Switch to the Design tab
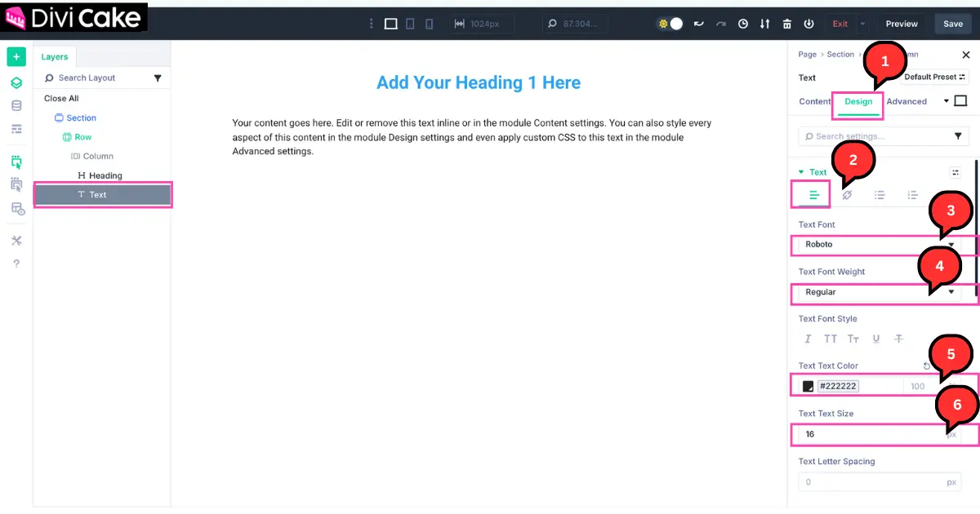 [x=858, y=102]
